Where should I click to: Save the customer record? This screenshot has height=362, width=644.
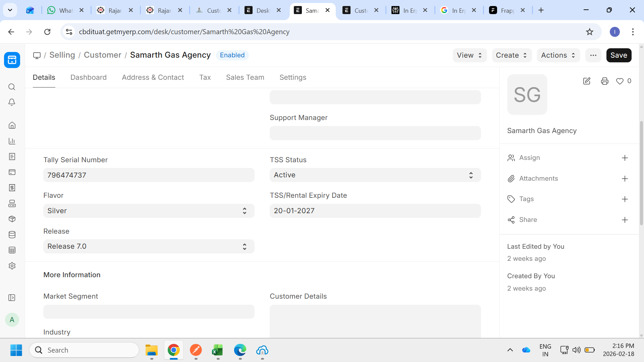click(619, 55)
